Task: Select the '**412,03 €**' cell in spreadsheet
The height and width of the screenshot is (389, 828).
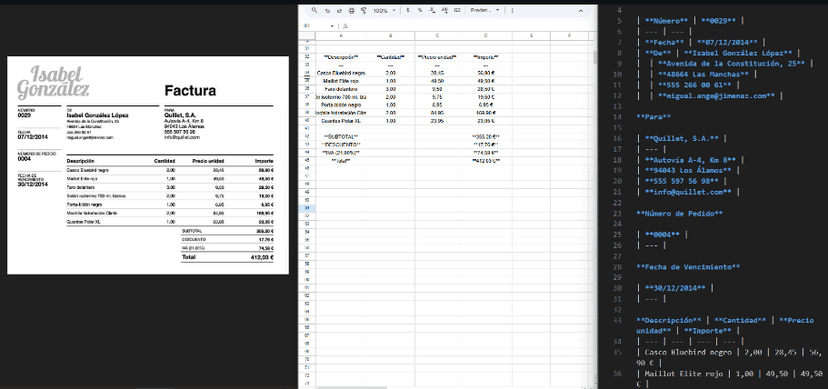Action: coord(486,160)
